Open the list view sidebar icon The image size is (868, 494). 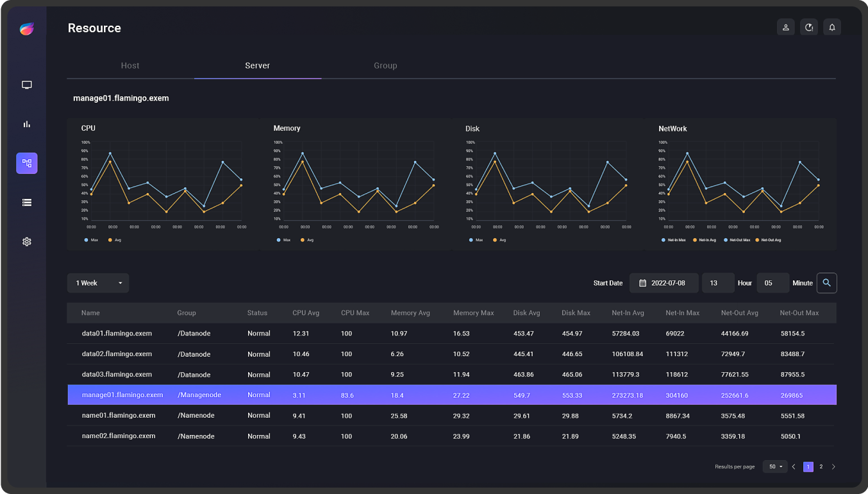[x=27, y=202]
